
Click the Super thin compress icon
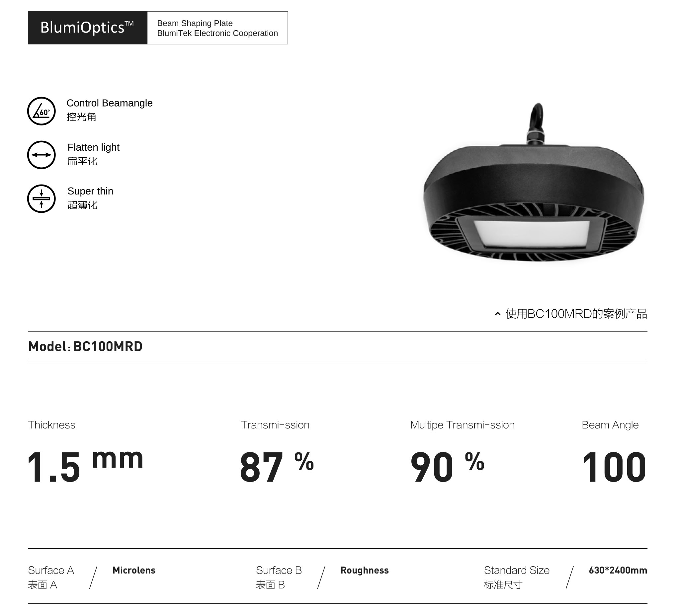coord(41,198)
